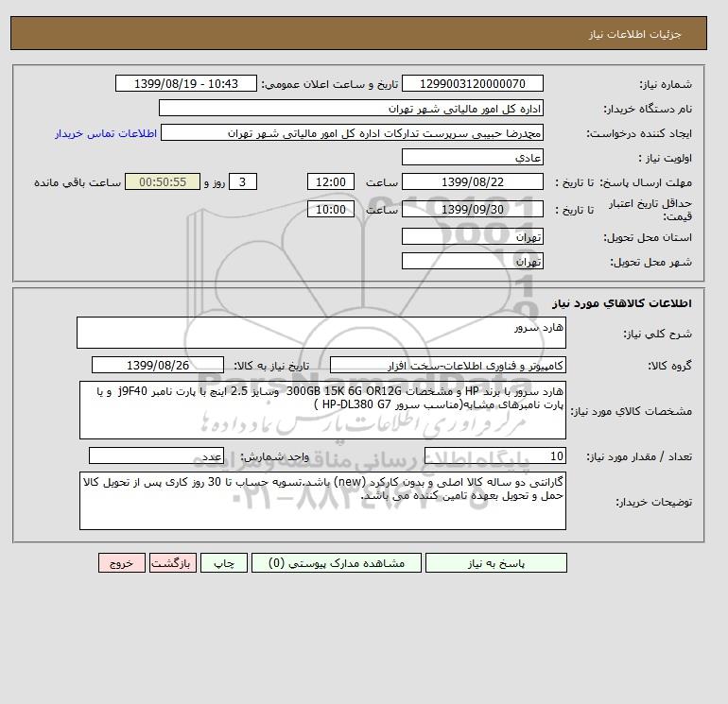This screenshot has height=704, width=728.
Task: Click the گروه کالا label
Action: coord(670,366)
